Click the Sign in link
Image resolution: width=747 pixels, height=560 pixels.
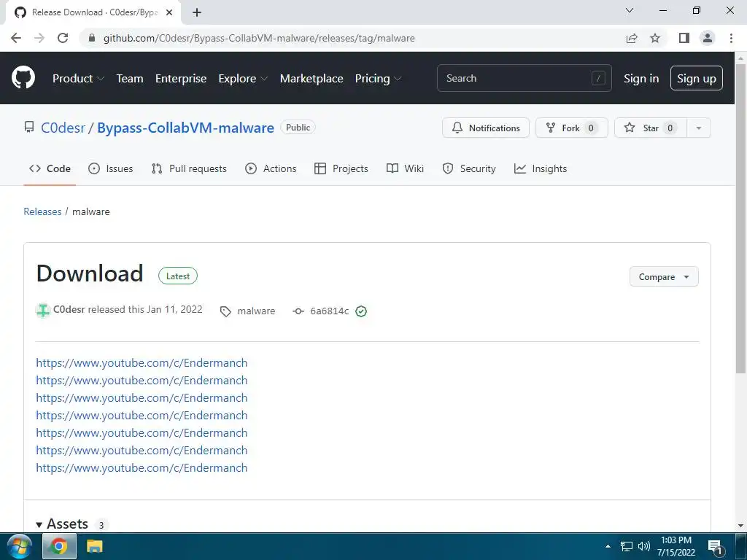tap(641, 79)
